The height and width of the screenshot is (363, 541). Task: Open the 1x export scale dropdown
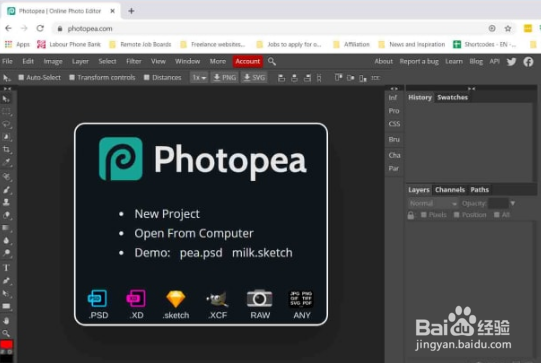[x=199, y=78]
